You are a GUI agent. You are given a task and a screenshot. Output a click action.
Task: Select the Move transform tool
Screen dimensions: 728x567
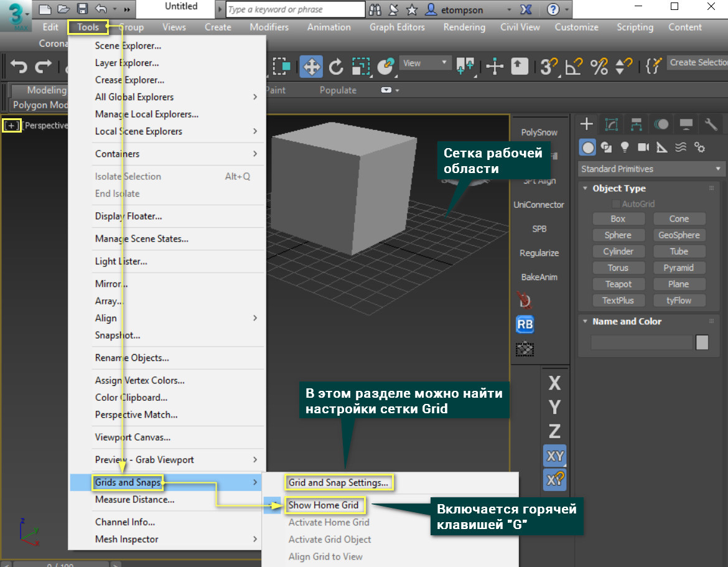(x=310, y=66)
